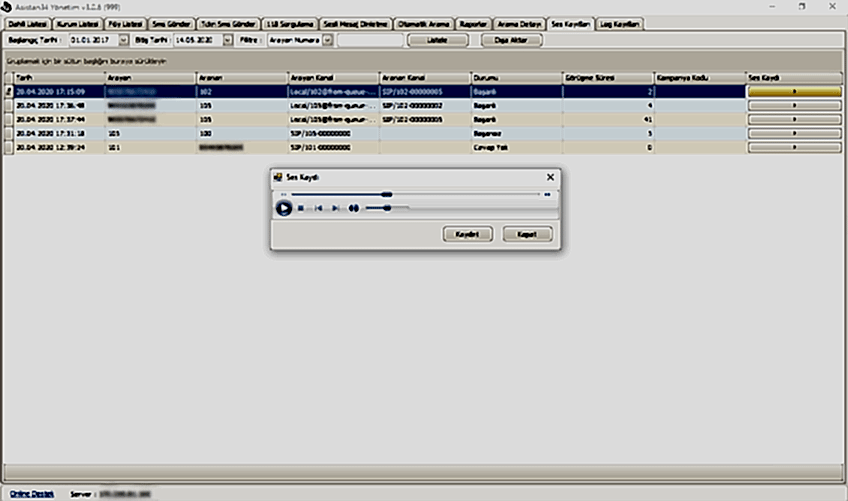The height and width of the screenshot is (501, 848).
Task: Select row checkbox for 12:39:24 call
Action: pos(9,147)
